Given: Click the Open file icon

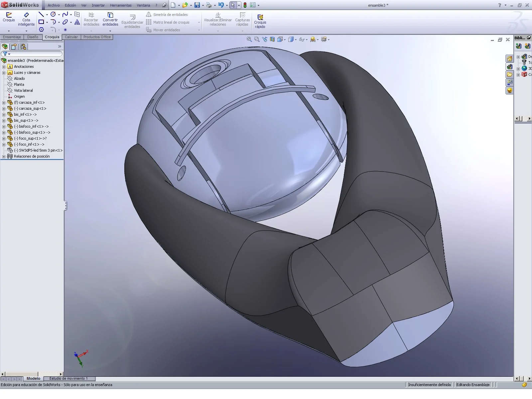Looking at the screenshot, I should pos(185,5).
